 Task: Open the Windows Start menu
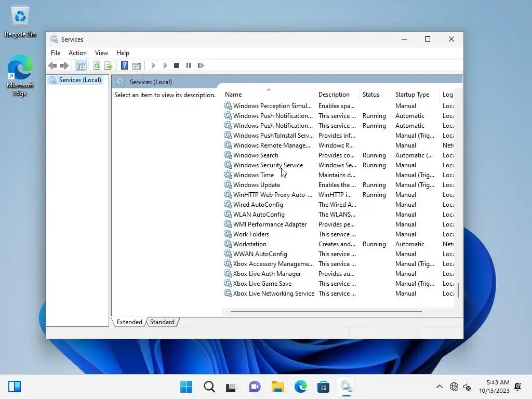(187, 387)
